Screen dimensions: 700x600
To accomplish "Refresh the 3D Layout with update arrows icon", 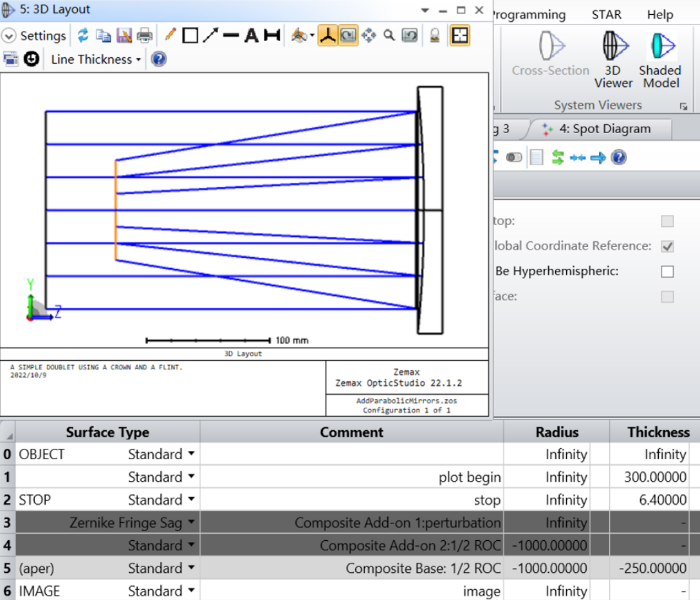I will pyautogui.click(x=83, y=35).
